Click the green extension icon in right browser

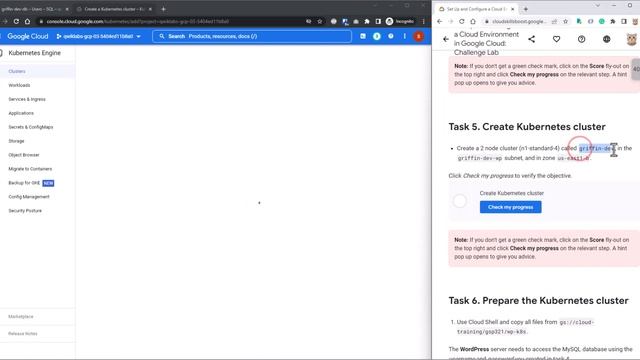coord(602,21)
